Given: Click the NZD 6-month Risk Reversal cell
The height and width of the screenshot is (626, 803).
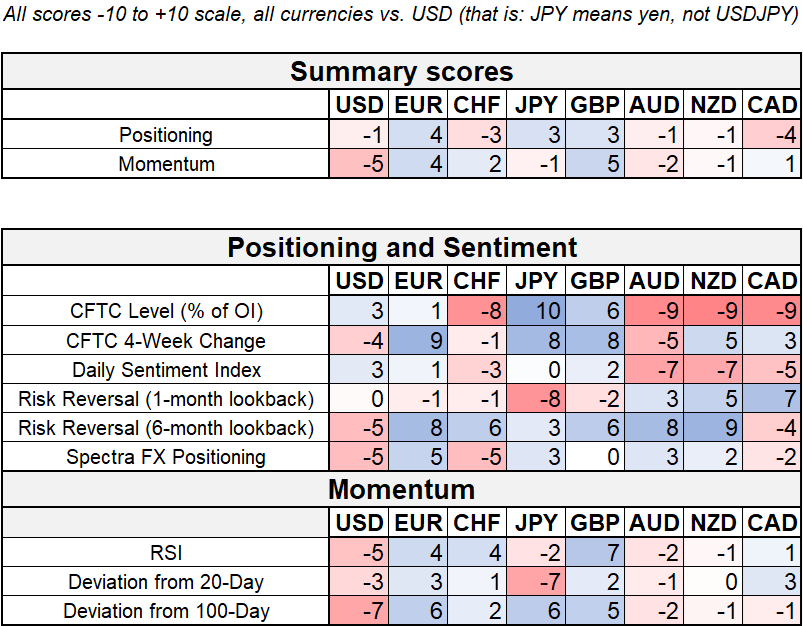Looking at the screenshot, I should (714, 428).
